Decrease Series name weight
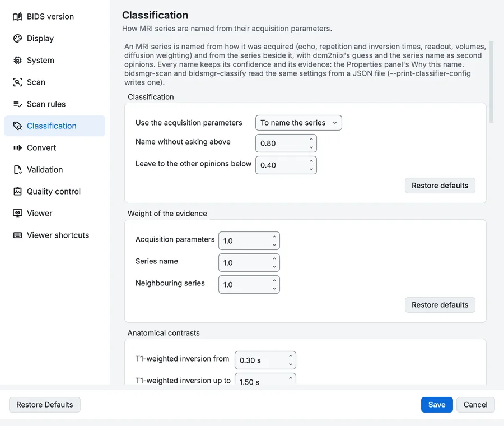 [x=274, y=266]
